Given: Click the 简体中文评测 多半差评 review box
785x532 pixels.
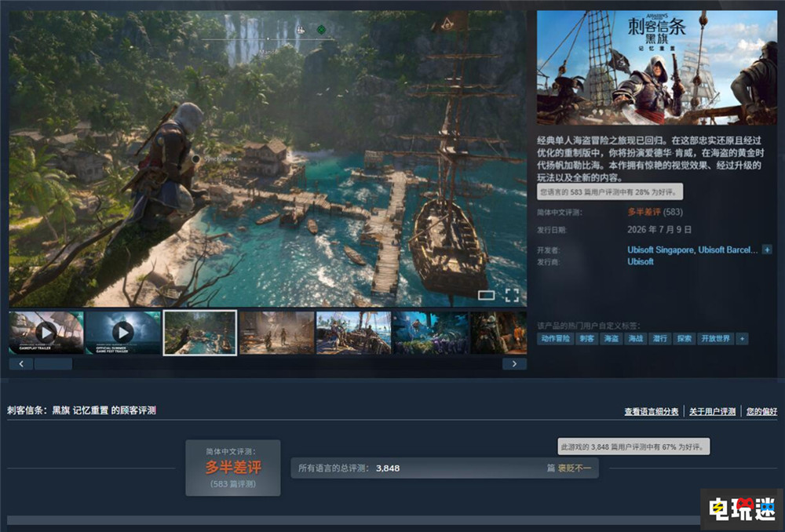Looking at the screenshot, I should pyautogui.click(x=233, y=468).
